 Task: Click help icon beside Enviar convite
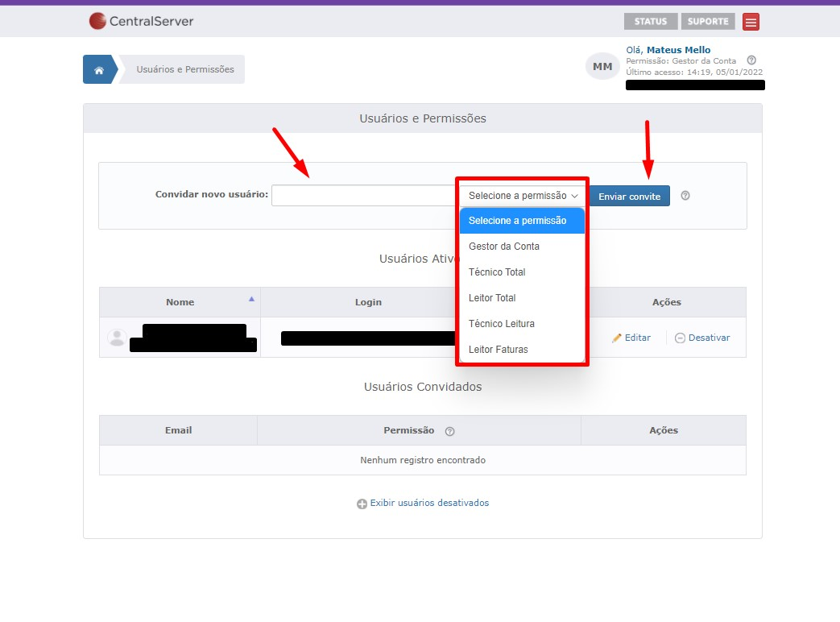click(685, 196)
